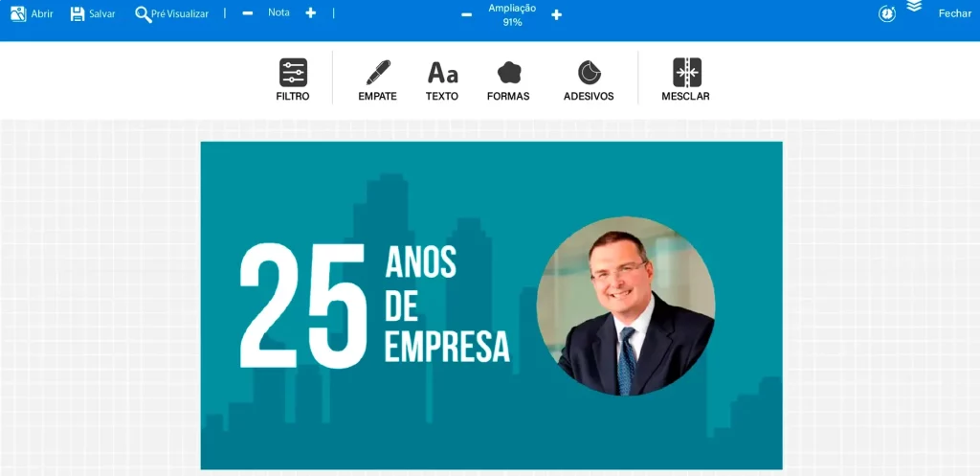
Task: Select the DE text on the canvas
Action: (401, 306)
